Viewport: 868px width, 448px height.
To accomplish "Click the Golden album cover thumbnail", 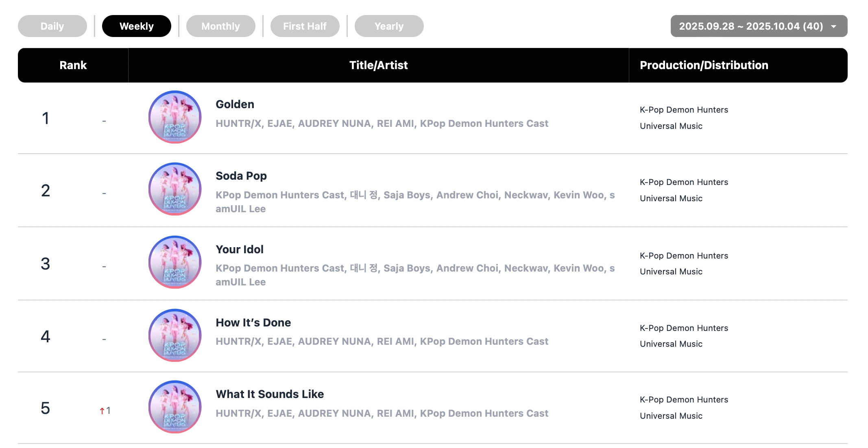I will tap(175, 117).
